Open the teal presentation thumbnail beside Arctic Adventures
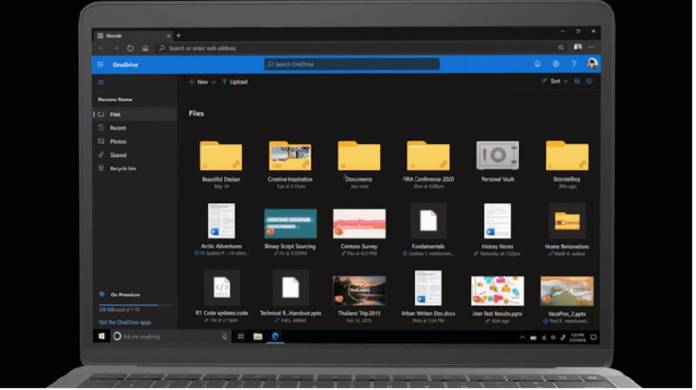 [x=290, y=224]
